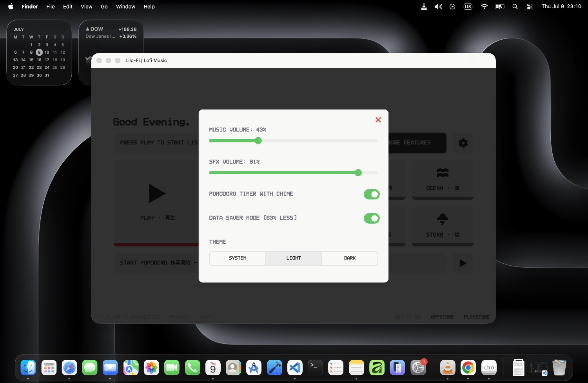This screenshot has height=383, width=588.
Task: Open settings gear in Lilo-Fi window
Action: point(463,143)
